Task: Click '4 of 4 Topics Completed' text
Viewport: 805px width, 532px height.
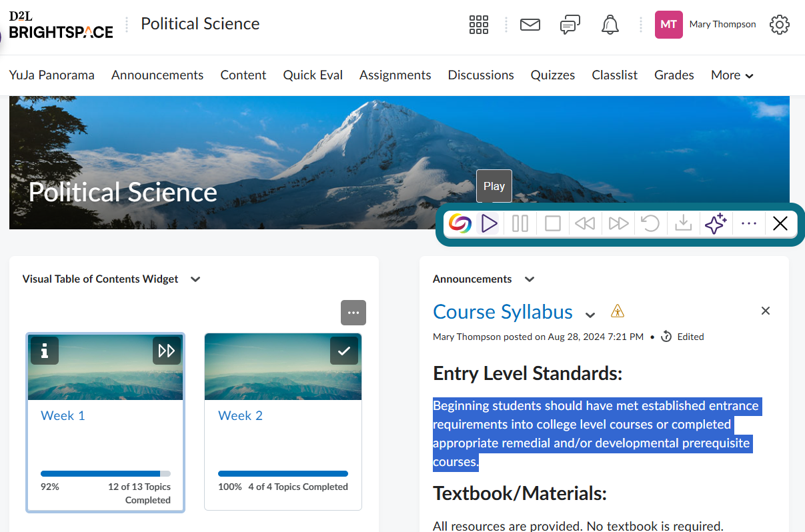Action: coord(298,487)
